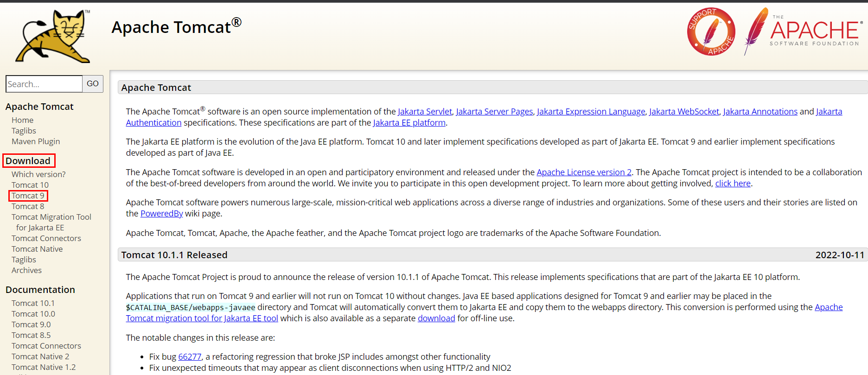Open Tomcat Migration Tool for Jakarta EE
The width and height of the screenshot is (868, 375).
pyautogui.click(x=51, y=222)
